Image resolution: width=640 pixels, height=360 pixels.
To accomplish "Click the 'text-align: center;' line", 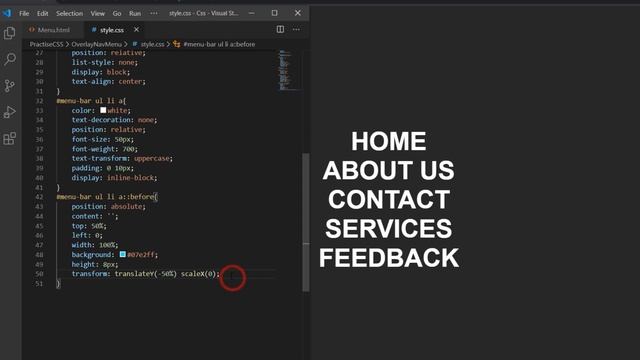I will pyautogui.click(x=109, y=81).
